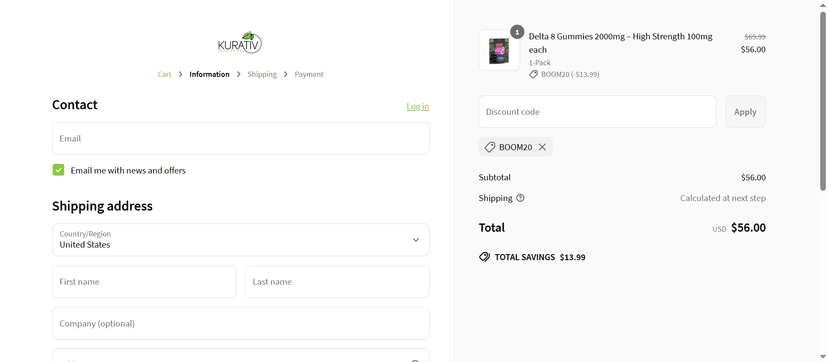Click the quantity badge on product image
Viewport: 828px width, 362px height.
point(517,32)
